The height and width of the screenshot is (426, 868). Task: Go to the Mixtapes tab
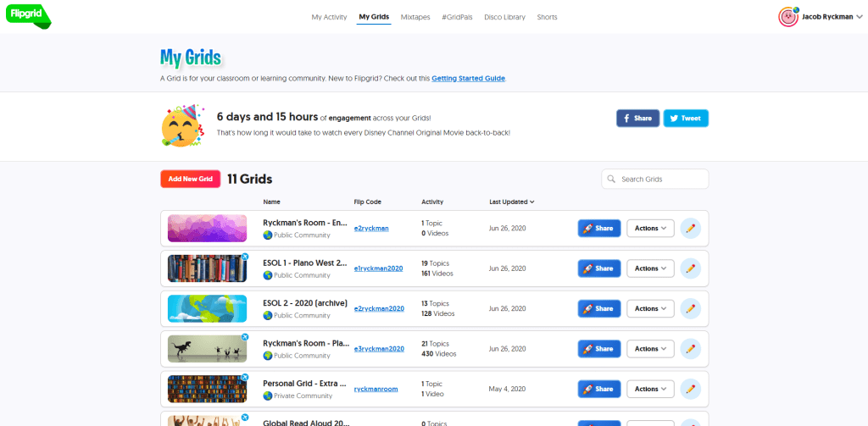(x=415, y=17)
